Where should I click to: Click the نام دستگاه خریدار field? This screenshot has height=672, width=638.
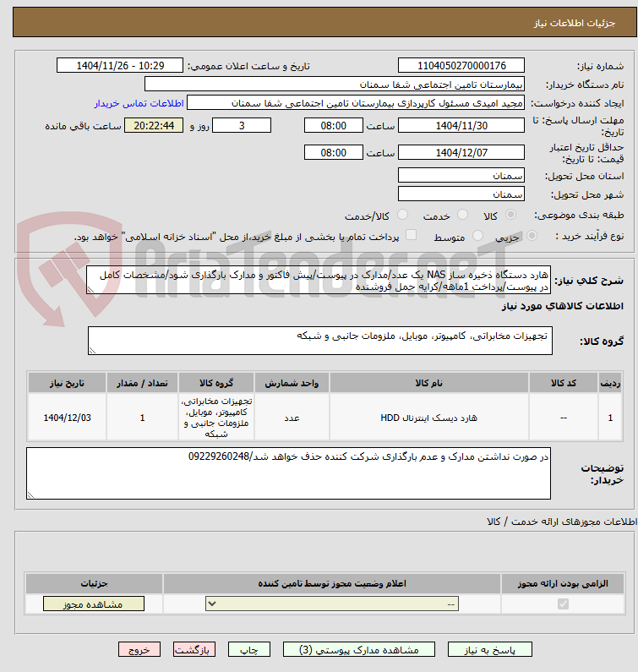(335, 84)
